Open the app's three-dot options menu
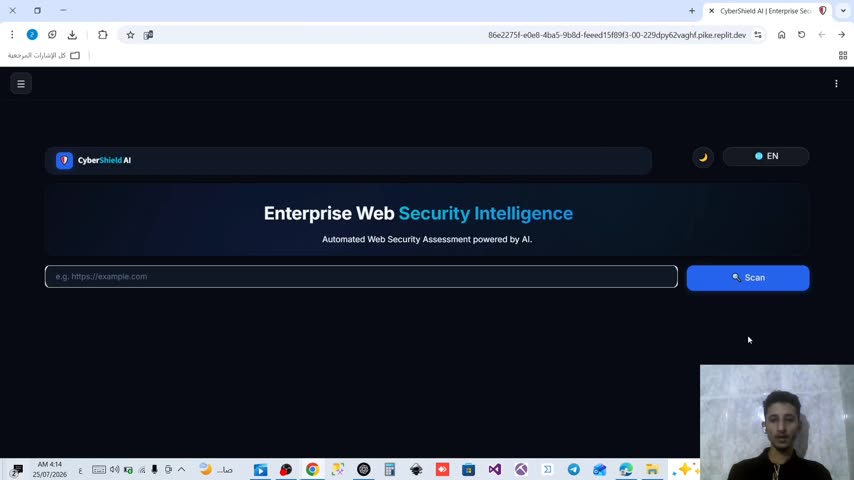 (x=836, y=84)
